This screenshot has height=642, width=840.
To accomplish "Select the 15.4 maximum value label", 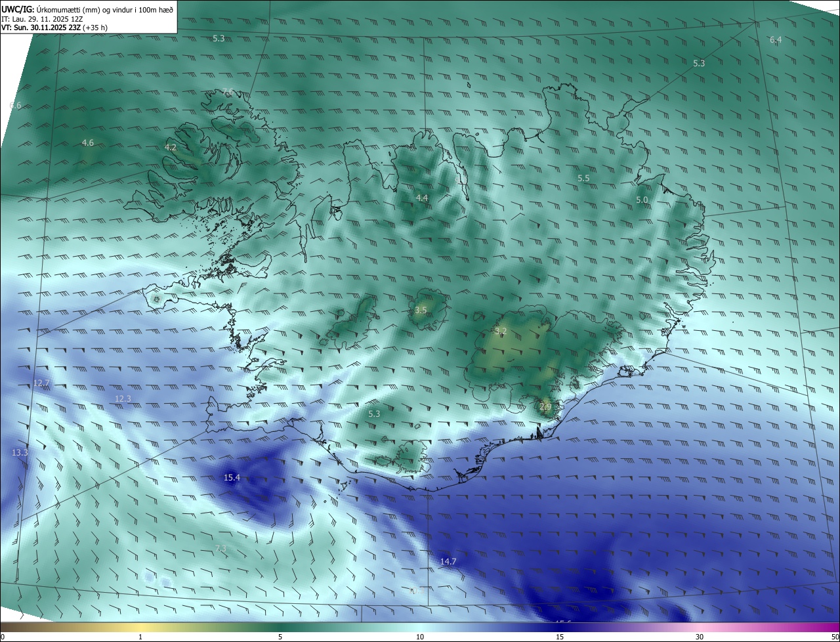I will 232,478.
